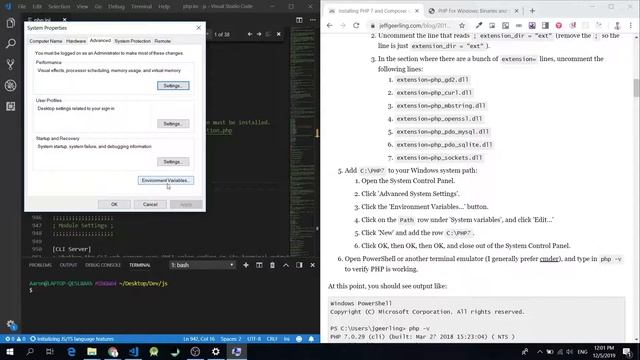This screenshot has width=640, height=360.
Task: Open the bash terminal selector dropdown
Action: coord(202,265)
